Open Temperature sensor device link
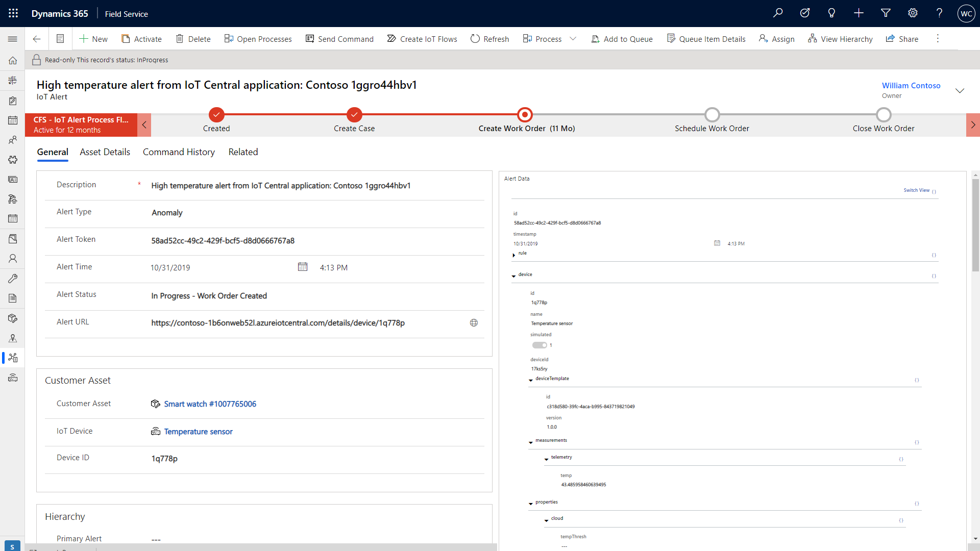This screenshot has height=551, width=980. [x=198, y=431]
